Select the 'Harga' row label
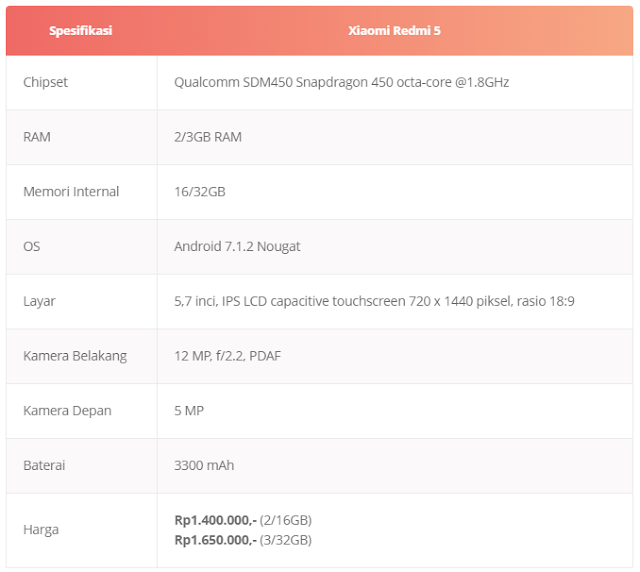Viewport: 640px width, 572px height. pos(41,530)
